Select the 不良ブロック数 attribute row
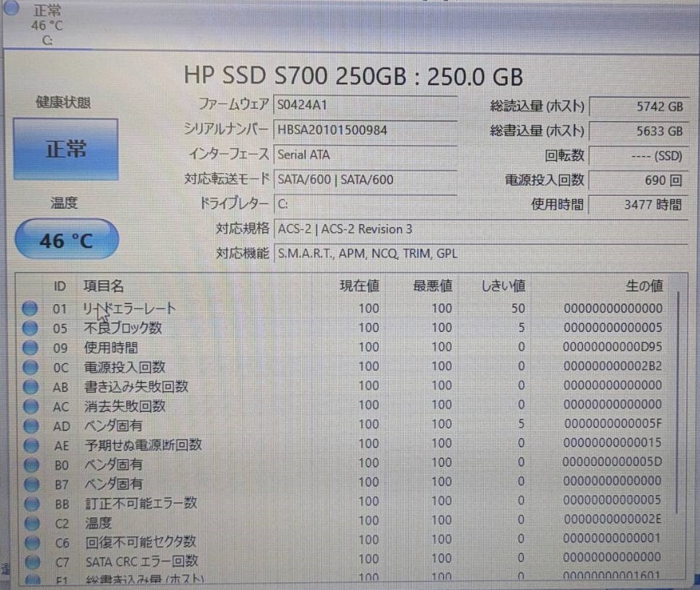 click(343, 328)
